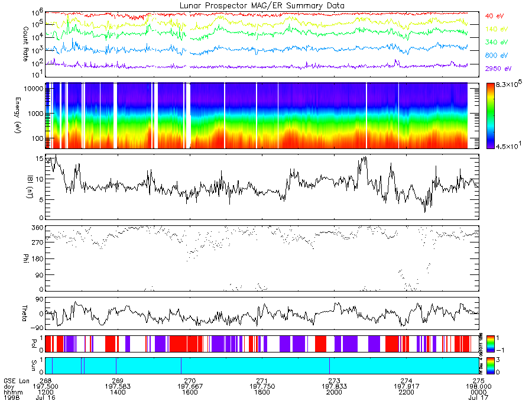
Task: Click the '10000' energy axis tick label
Action: tap(34, 89)
